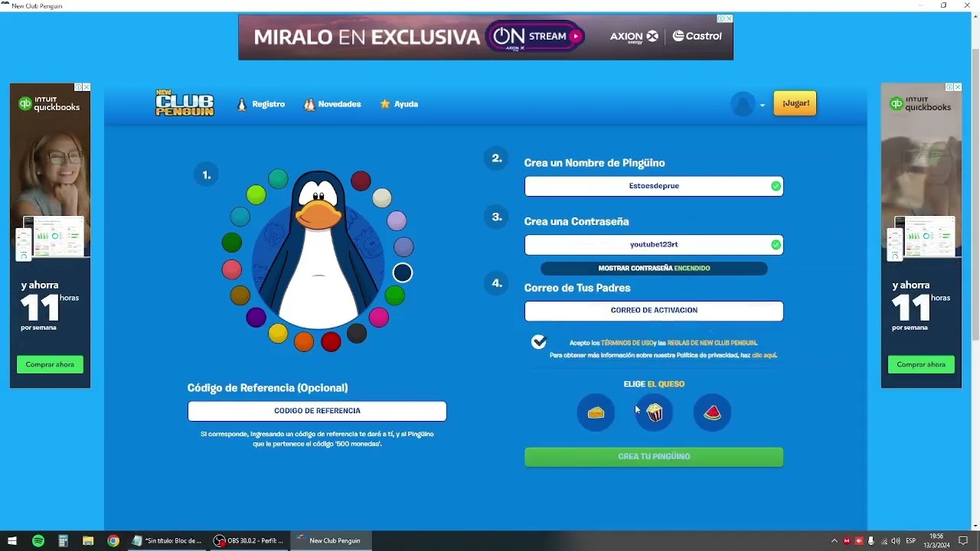Screen dimensions: 980x551
Task: Pick the orange penguin color
Action: pos(304,341)
